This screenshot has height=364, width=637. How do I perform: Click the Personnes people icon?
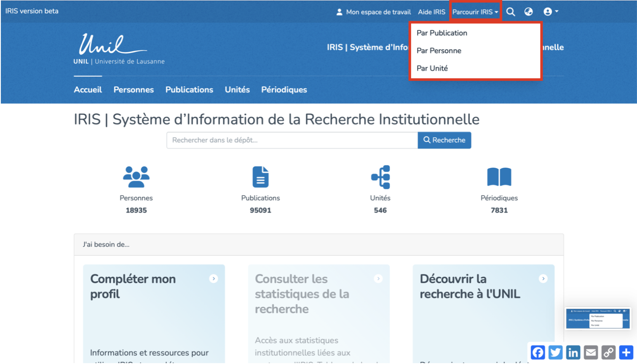(136, 177)
